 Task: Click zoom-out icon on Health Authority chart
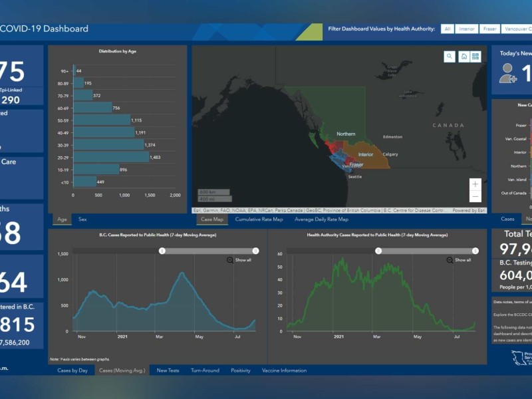coord(450,260)
